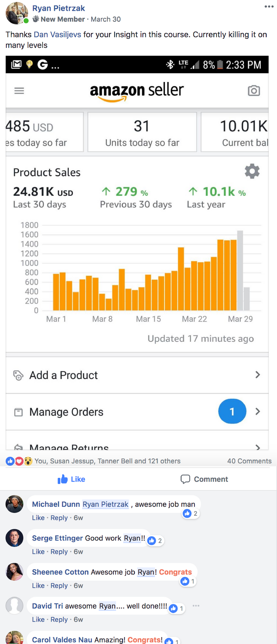View likes on Sheenee Cotton's comment
The image size is (277, 644).
click(188, 581)
